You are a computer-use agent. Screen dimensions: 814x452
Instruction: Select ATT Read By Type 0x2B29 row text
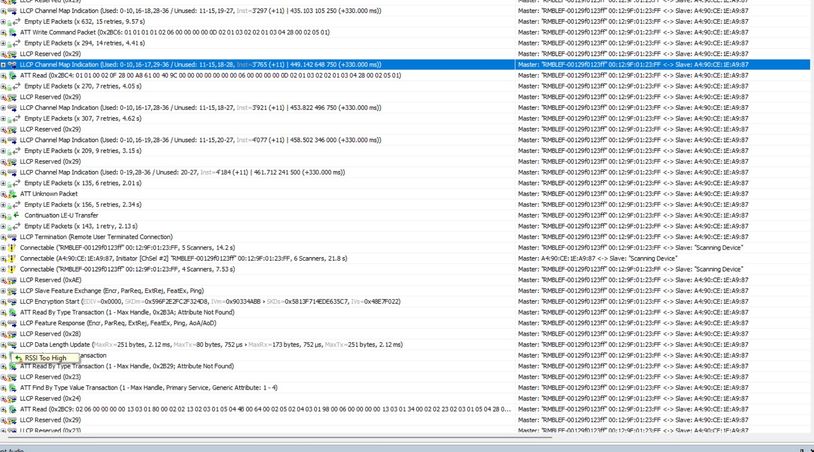(x=127, y=366)
